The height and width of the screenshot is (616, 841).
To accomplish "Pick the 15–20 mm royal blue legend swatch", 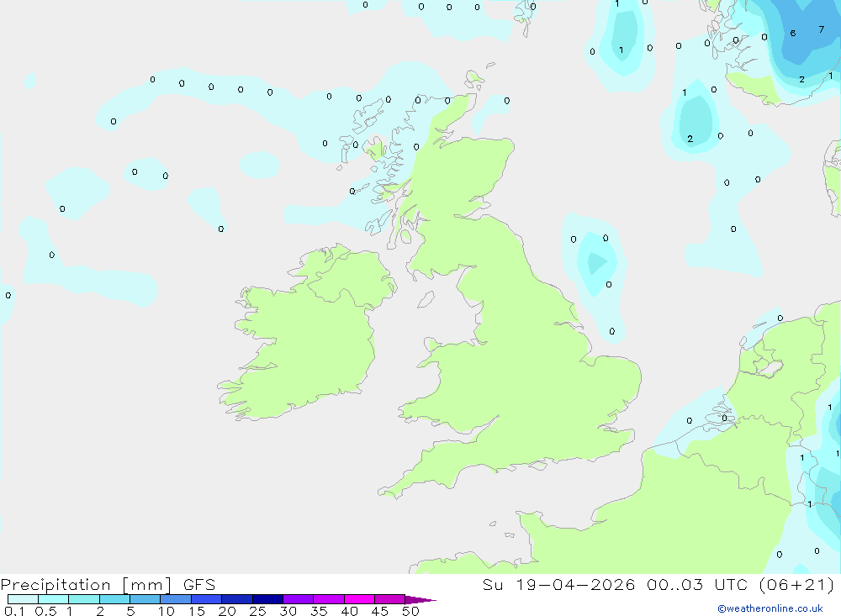I will [207, 599].
